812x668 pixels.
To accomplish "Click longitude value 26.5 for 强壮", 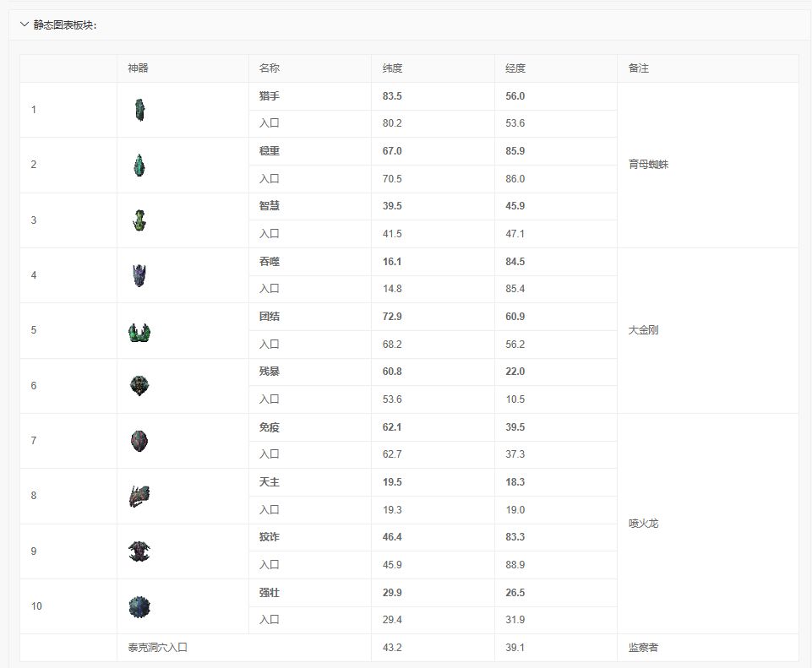I will click(515, 593).
